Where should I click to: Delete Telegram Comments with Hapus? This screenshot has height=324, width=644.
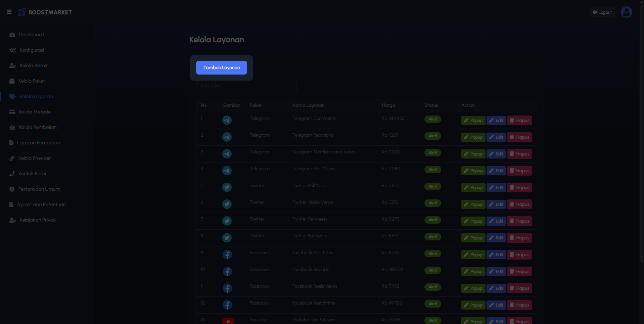coord(519,120)
